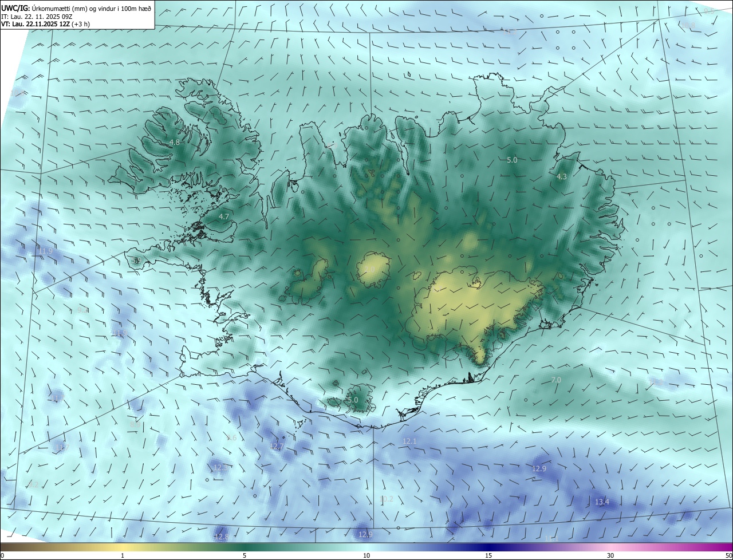This screenshot has height=560, width=733.
Task: Click the 7.0 value over the sea
Action: tap(556, 380)
